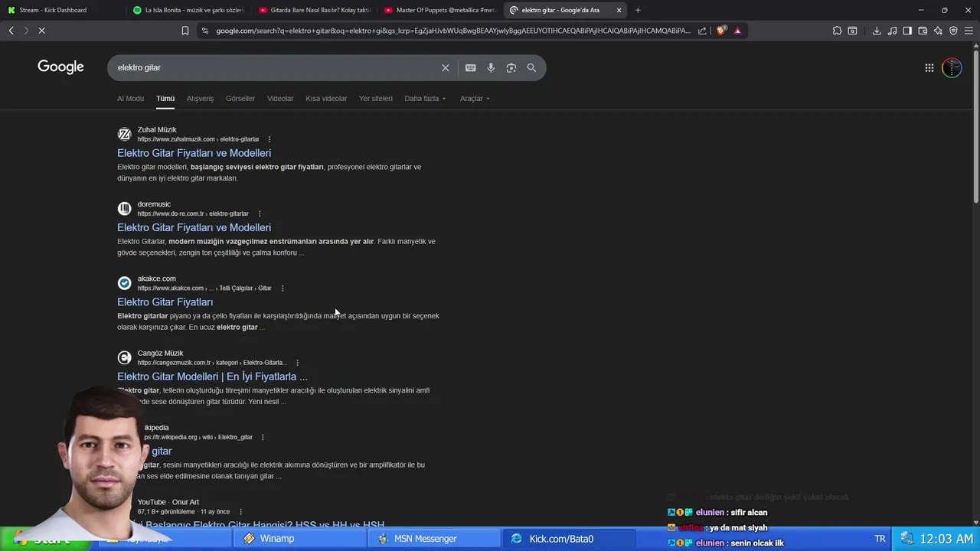Clear the search box with the X icon
This screenshot has width=980, height=551.
pos(446,67)
